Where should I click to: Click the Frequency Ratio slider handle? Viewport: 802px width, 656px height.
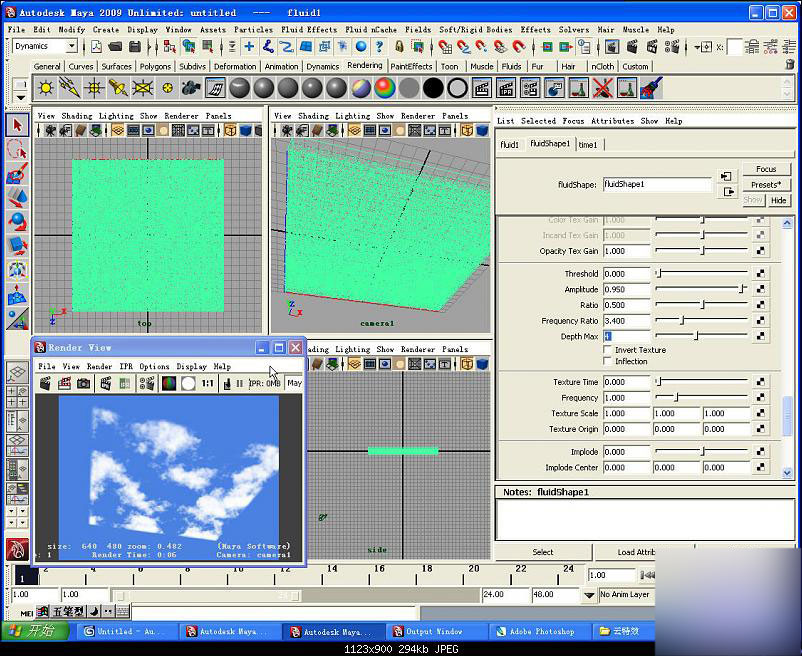(x=682, y=321)
